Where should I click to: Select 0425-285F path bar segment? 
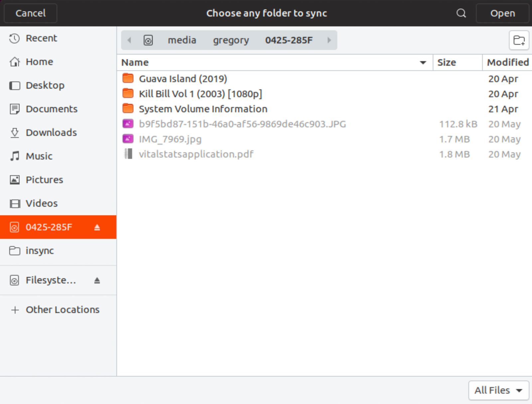[289, 40]
